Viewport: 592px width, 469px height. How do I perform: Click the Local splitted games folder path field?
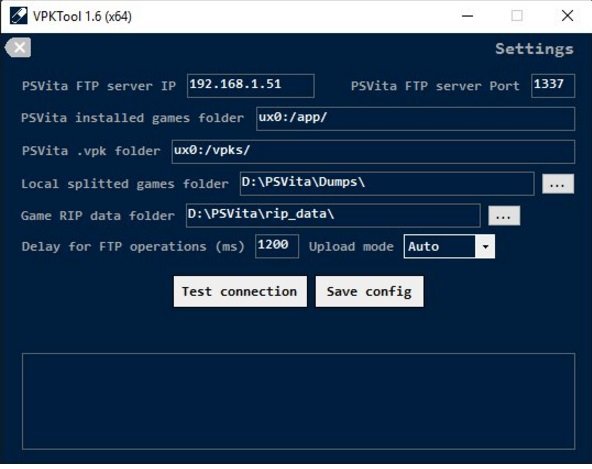(387, 184)
